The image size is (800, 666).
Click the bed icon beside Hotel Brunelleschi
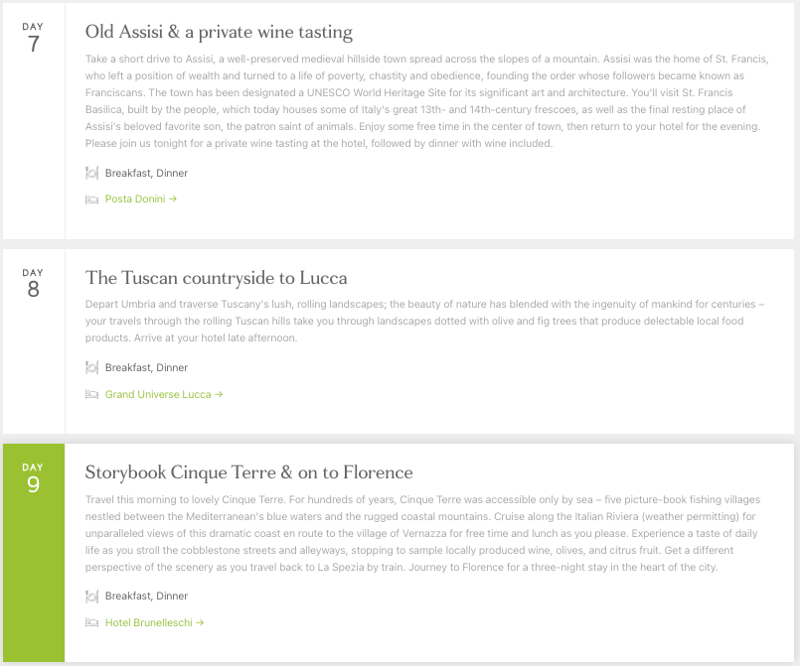click(x=92, y=623)
